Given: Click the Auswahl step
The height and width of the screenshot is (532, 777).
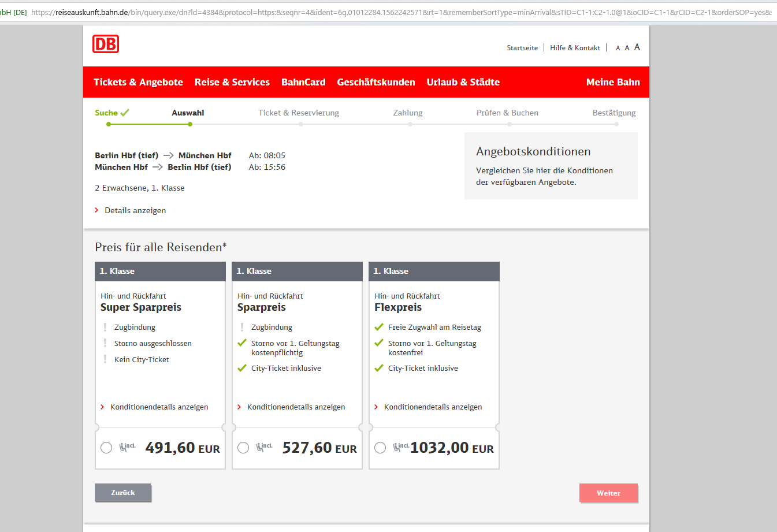Looking at the screenshot, I should click(x=188, y=113).
